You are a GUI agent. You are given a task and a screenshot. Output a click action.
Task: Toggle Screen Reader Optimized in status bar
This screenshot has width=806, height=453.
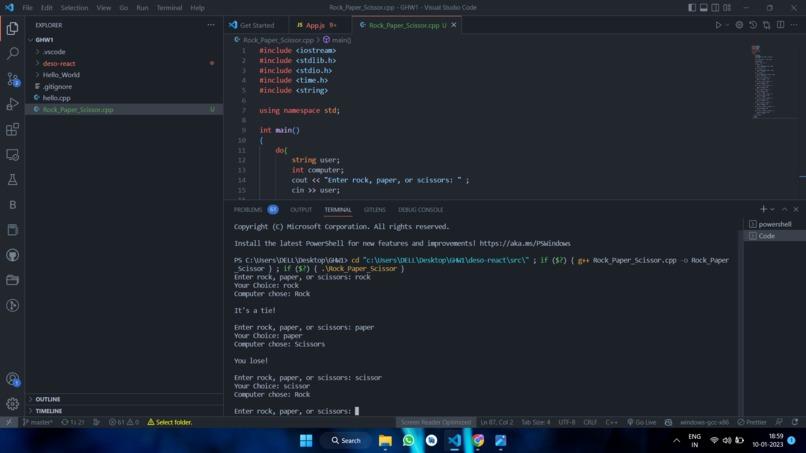coord(436,422)
